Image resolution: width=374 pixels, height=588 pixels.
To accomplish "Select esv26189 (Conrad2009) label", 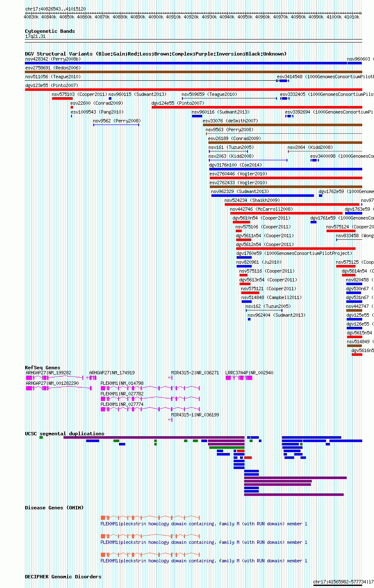I will pos(234,138).
